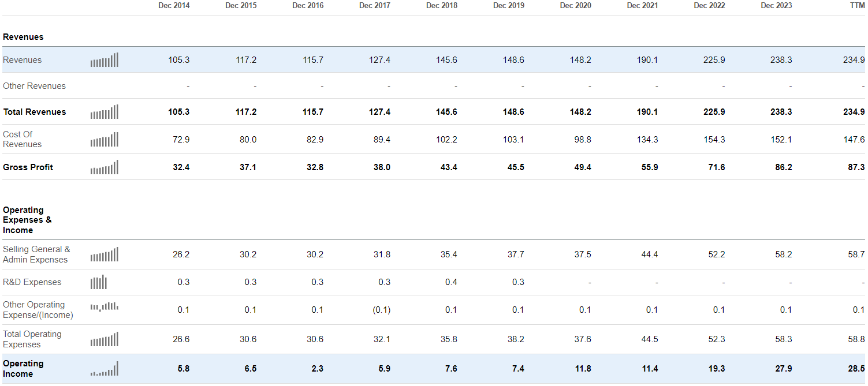Open the Operating Income sparkline chart
Image resolution: width=868 pixels, height=386 pixels.
click(104, 369)
